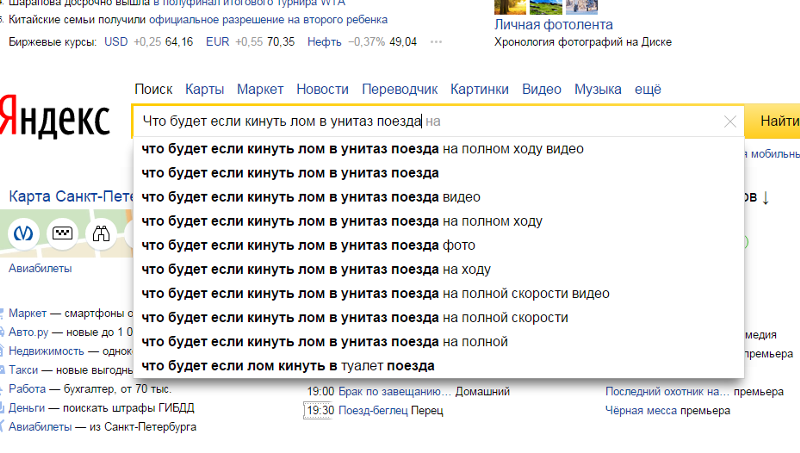Click the map preview of Saint Petersburg
The image size is (800, 453).
coord(66,234)
